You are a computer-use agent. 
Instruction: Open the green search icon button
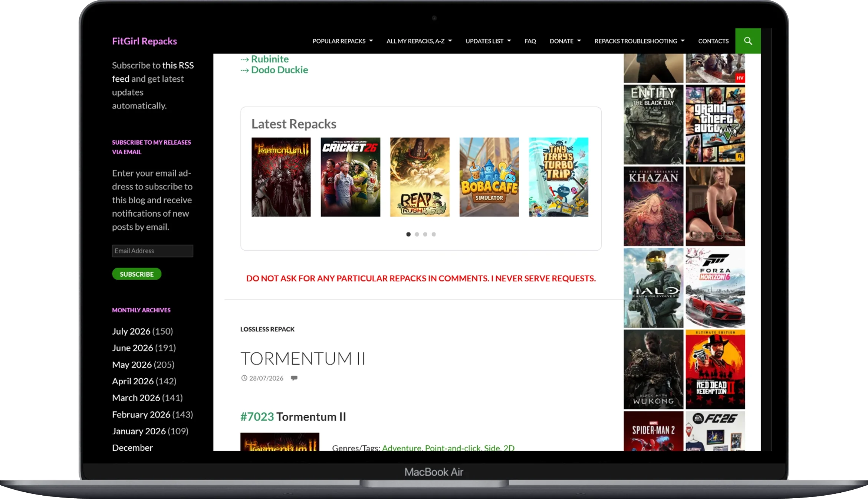click(x=748, y=41)
